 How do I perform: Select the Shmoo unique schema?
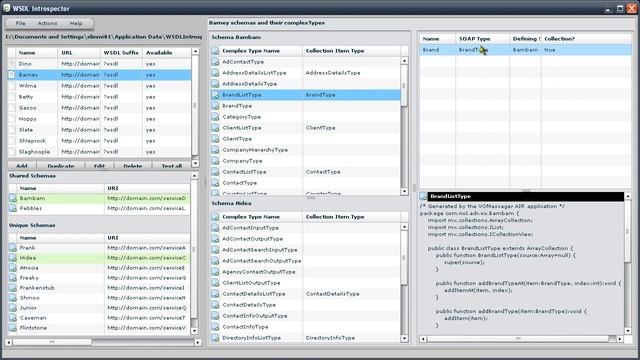99,298
